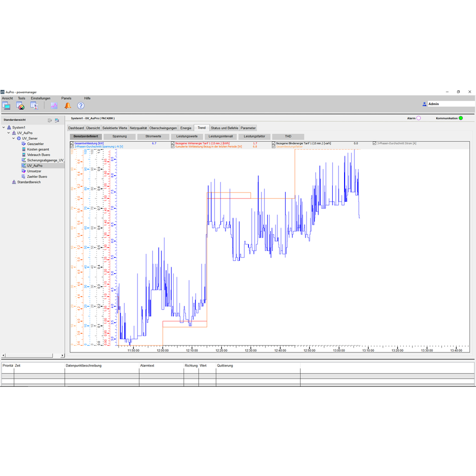This screenshot has height=476, width=476.
Task: Click the Alarmtext column header
Action: pos(161,366)
